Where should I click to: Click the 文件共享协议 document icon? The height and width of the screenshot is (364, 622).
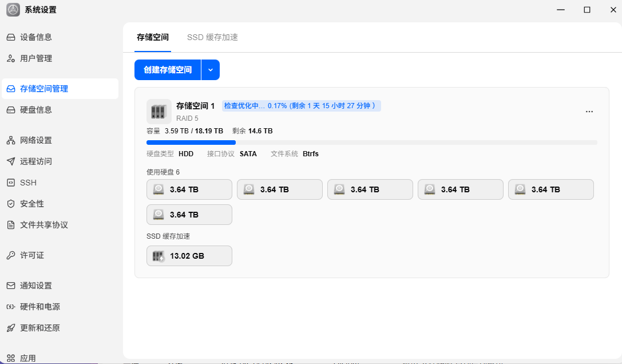click(11, 225)
